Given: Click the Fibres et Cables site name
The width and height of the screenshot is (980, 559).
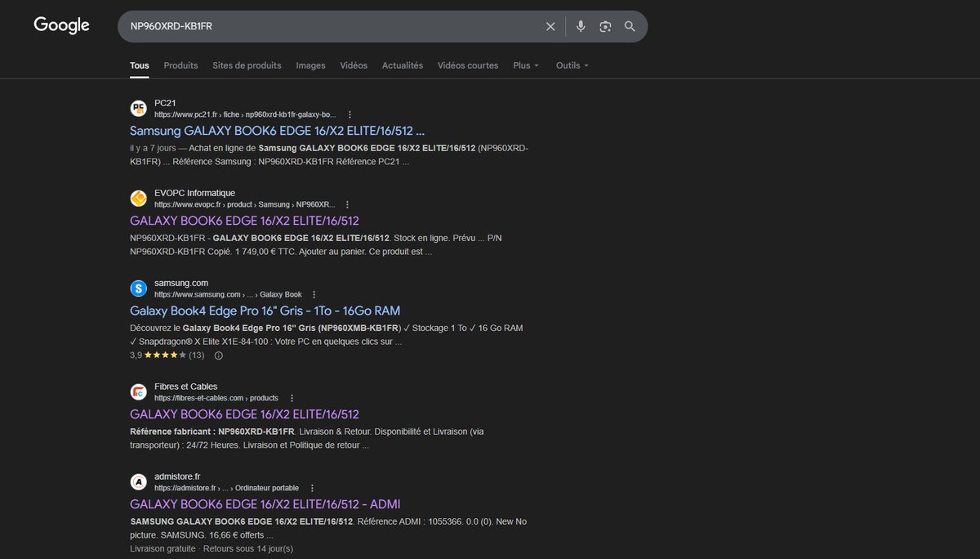Looking at the screenshot, I should (x=185, y=387).
